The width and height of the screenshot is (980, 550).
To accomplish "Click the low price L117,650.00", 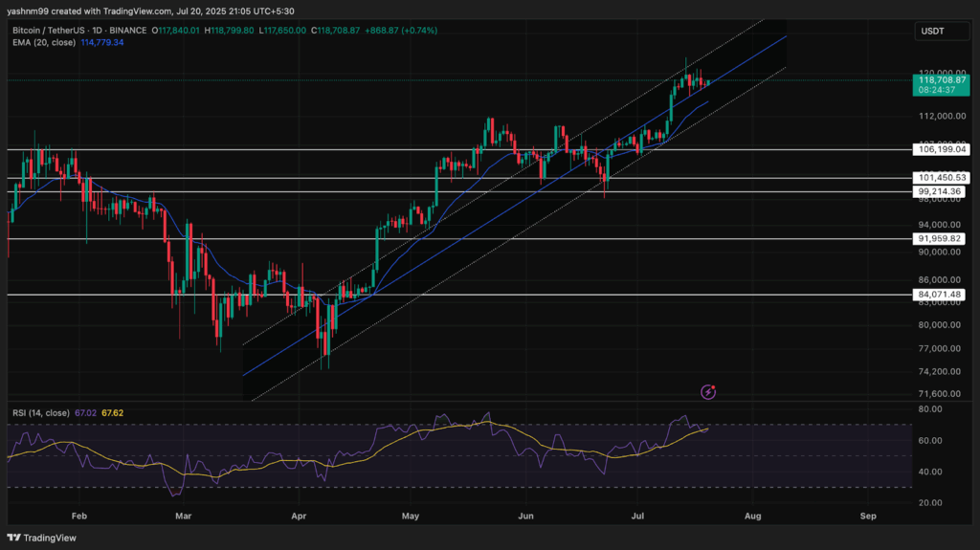I will point(282,30).
